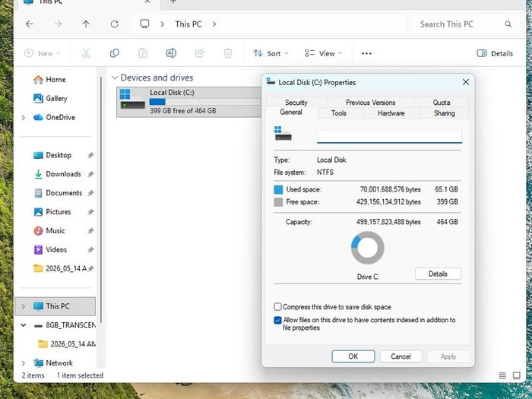Open the Desktop quick access folder
The image size is (532, 399).
pos(52,155)
